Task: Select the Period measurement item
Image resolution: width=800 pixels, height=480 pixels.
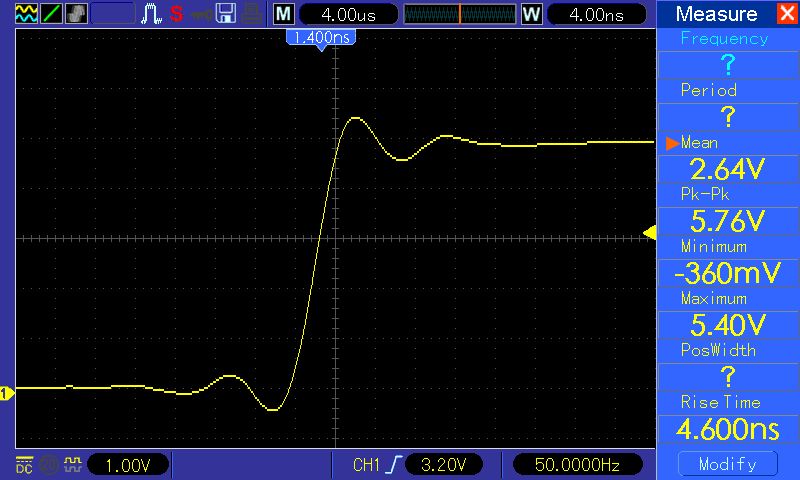Action: (709, 90)
